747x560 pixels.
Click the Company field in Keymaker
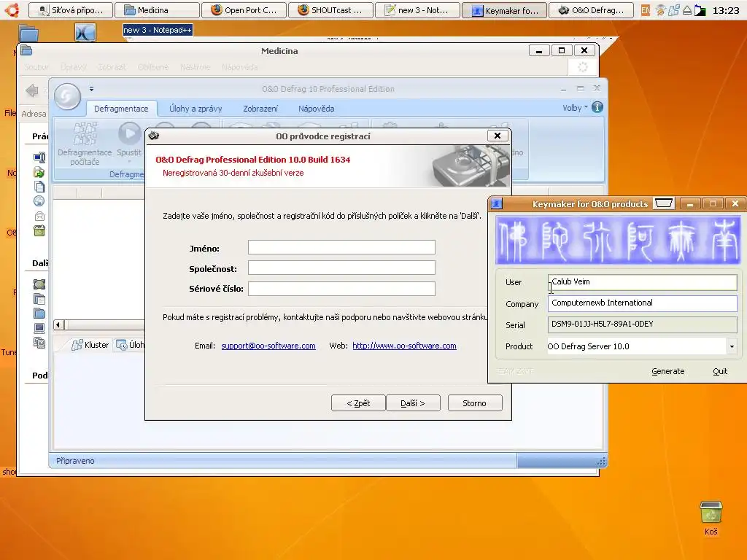[x=642, y=303]
